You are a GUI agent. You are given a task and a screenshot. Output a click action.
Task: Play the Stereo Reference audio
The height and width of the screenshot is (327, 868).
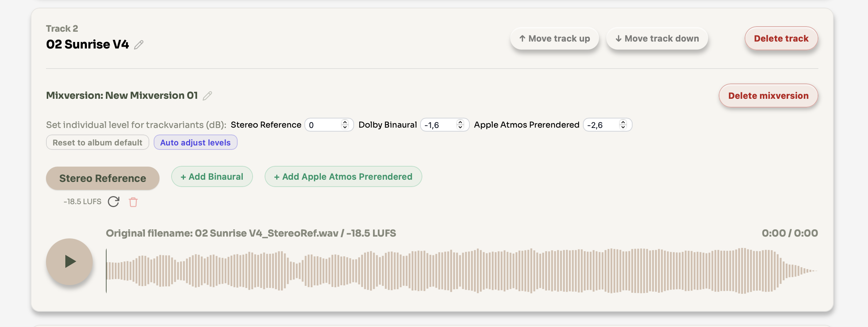tap(69, 261)
